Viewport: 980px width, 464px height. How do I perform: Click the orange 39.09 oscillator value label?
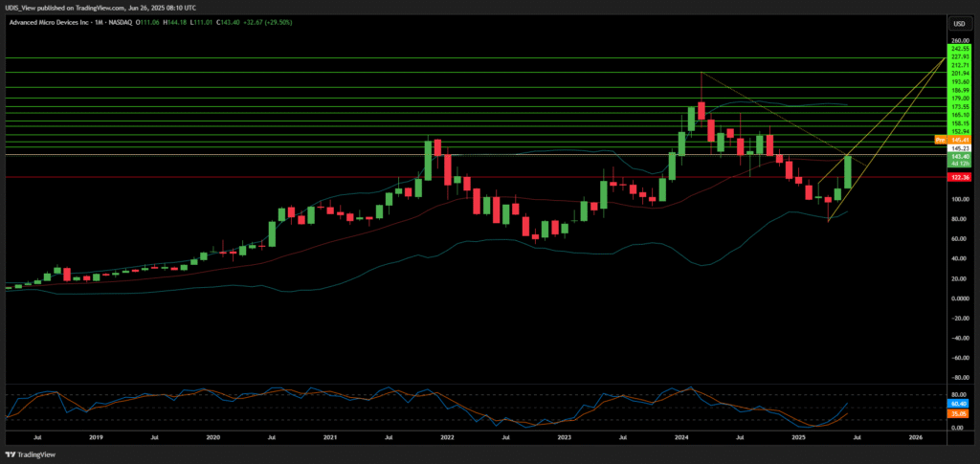click(x=958, y=413)
